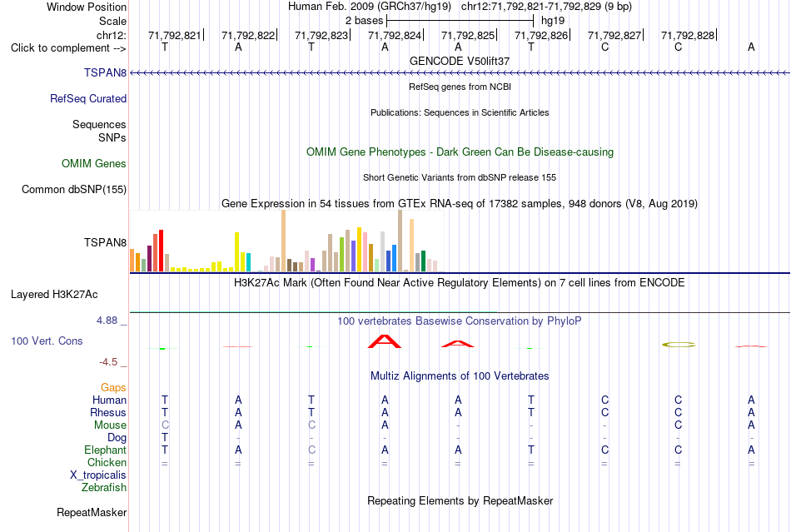Click the RepeatMasker track label
The width and height of the screenshot is (791, 532).
[92, 512]
